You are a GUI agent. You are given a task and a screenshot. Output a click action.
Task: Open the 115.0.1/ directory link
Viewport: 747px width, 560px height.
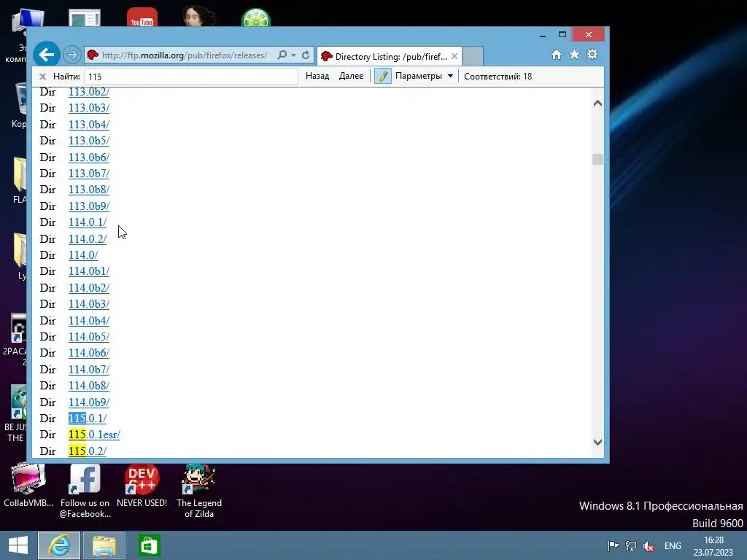(88, 419)
